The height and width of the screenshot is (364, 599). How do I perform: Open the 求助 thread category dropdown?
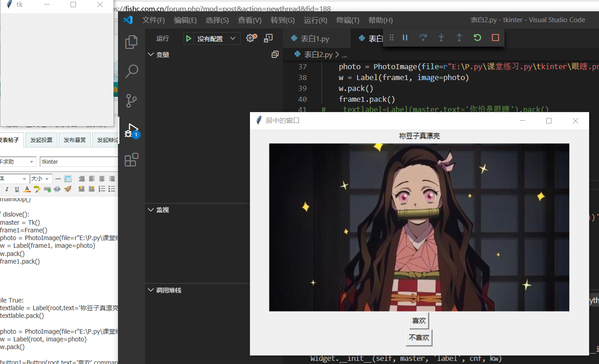click(x=18, y=161)
